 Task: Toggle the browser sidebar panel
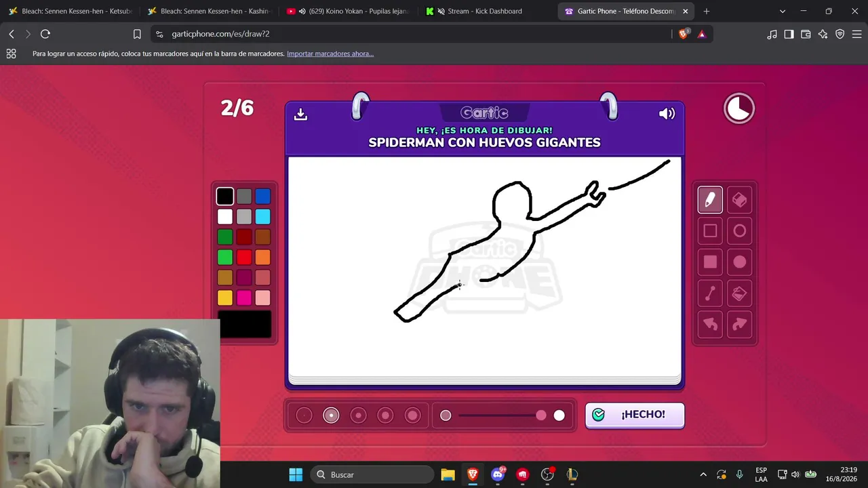point(789,34)
